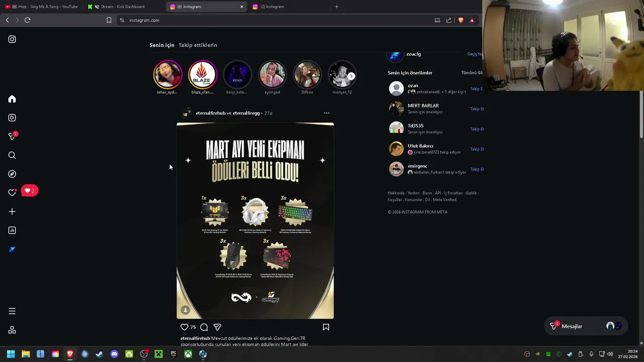The image size is (644, 362).
Task: Bookmark this page in browser
Action: pyautogui.click(x=109, y=20)
